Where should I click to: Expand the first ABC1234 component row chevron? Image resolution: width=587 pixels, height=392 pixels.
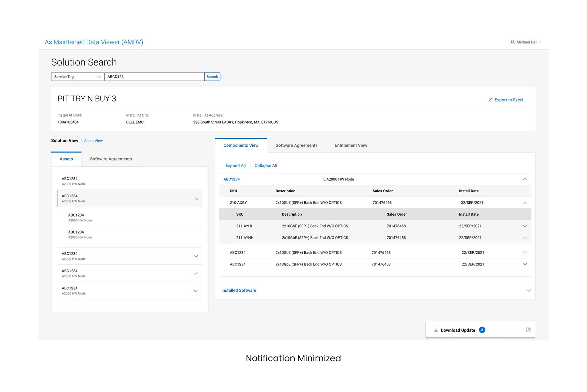point(525,252)
